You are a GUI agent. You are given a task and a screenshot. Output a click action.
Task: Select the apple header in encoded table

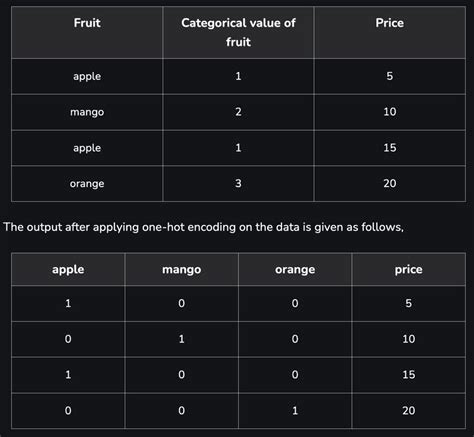click(68, 269)
